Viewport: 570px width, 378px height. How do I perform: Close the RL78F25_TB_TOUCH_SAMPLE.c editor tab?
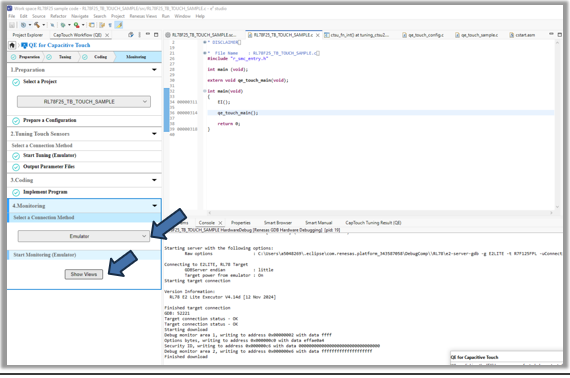317,35
